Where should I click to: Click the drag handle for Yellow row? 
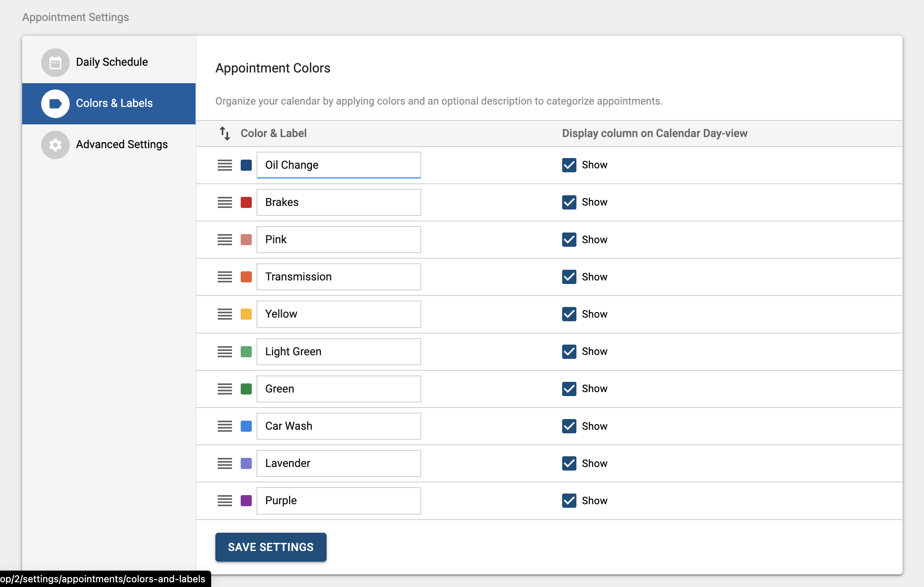(x=225, y=314)
